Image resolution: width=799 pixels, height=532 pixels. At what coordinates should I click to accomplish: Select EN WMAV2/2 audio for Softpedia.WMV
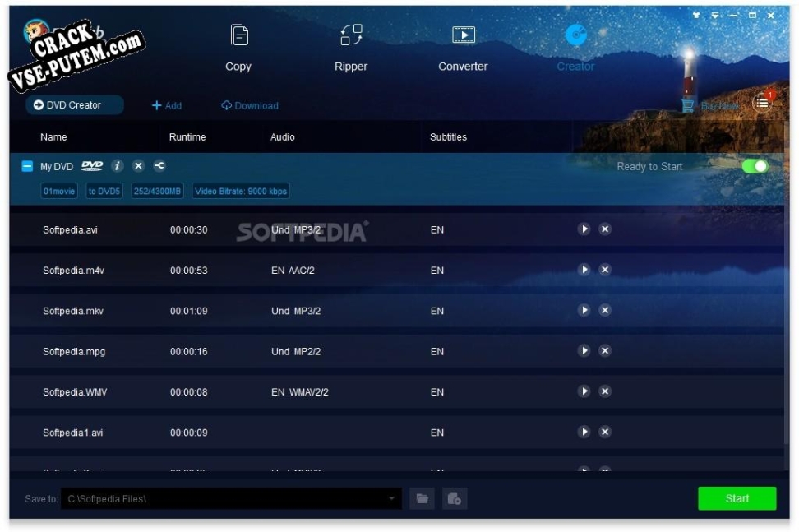pyautogui.click(x=300, y=392)
